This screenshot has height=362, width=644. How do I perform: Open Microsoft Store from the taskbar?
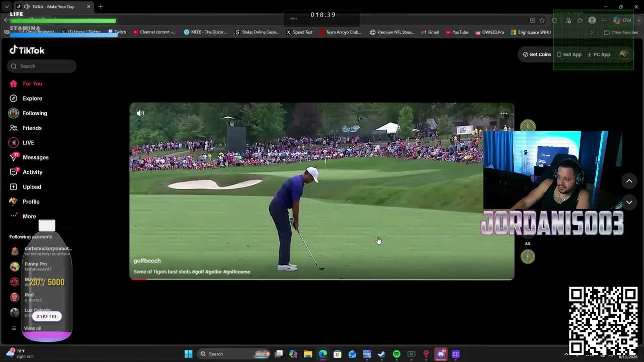click(338, 354)
